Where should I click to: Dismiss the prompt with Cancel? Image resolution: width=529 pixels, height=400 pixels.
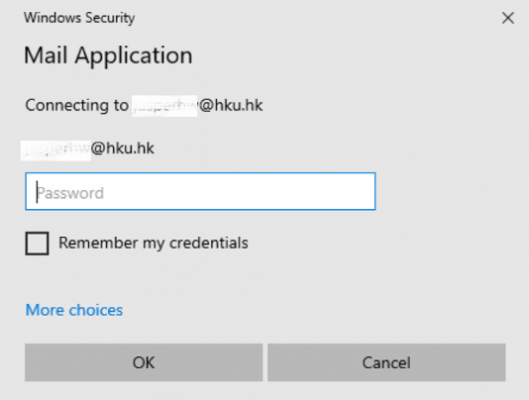[x=387, y=363]
